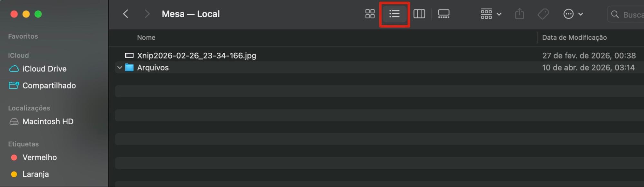Image resolution: width=644 pixels, height=187 pixels.
Task: Sort by Data de Modificação column
Action: point(575,37)
